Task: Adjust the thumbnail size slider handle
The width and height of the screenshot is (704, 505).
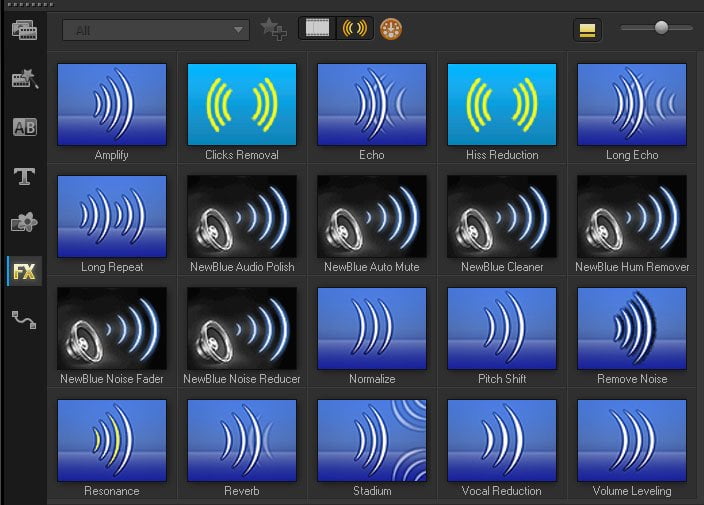Action: [x=661, y=27]
